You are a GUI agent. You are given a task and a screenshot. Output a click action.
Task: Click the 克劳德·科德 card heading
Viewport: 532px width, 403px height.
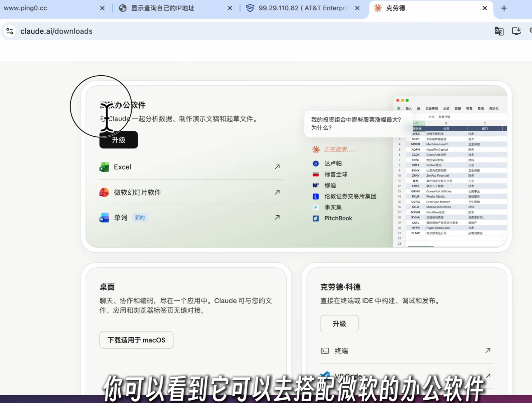point(340,287)
